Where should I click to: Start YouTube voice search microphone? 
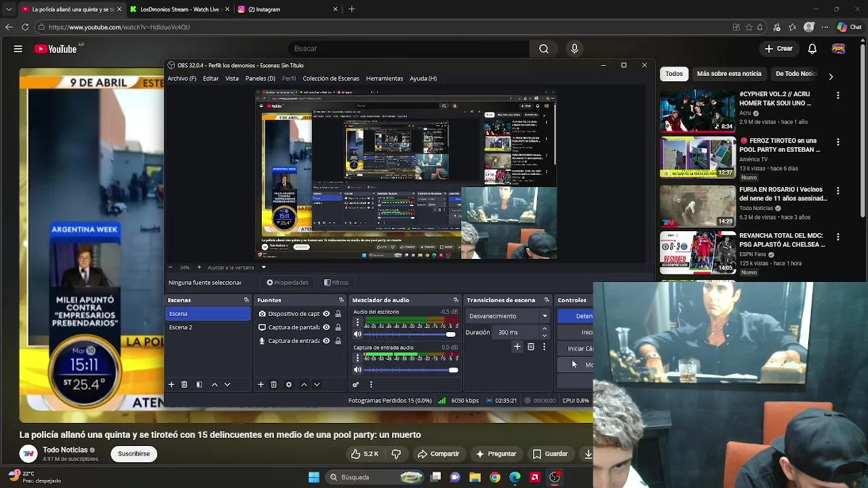click(574, 49)
